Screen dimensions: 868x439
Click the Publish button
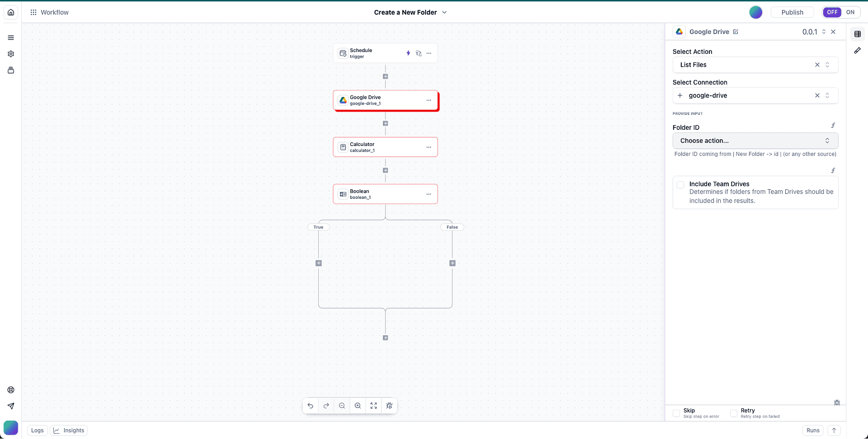click(792, 12)
